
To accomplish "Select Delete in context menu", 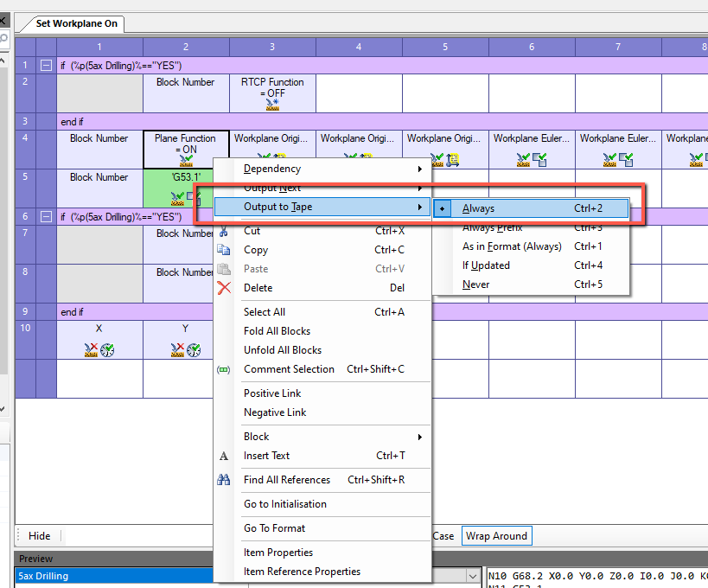I will click(x=322, y=288).
